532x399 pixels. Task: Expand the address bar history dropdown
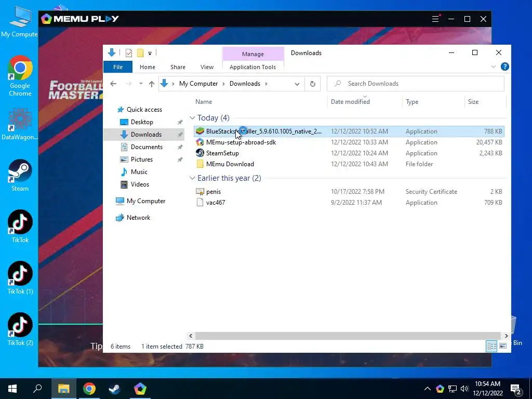297,84
